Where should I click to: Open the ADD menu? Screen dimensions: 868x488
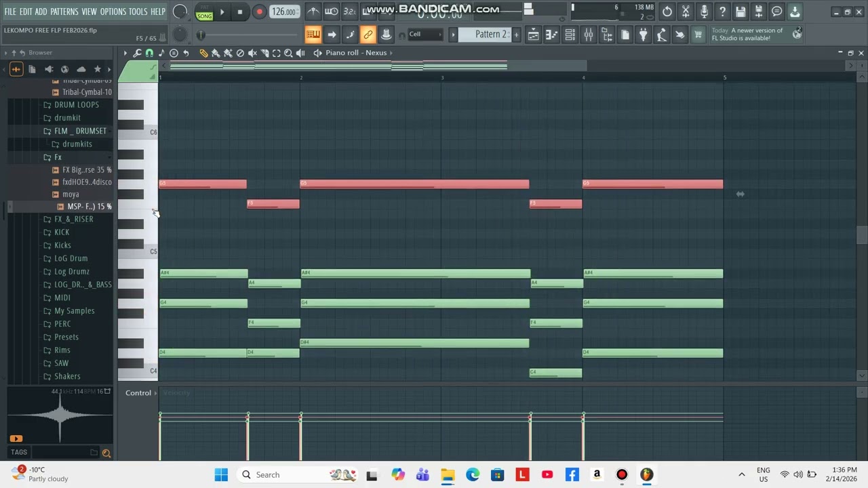(x=41, y=12)
